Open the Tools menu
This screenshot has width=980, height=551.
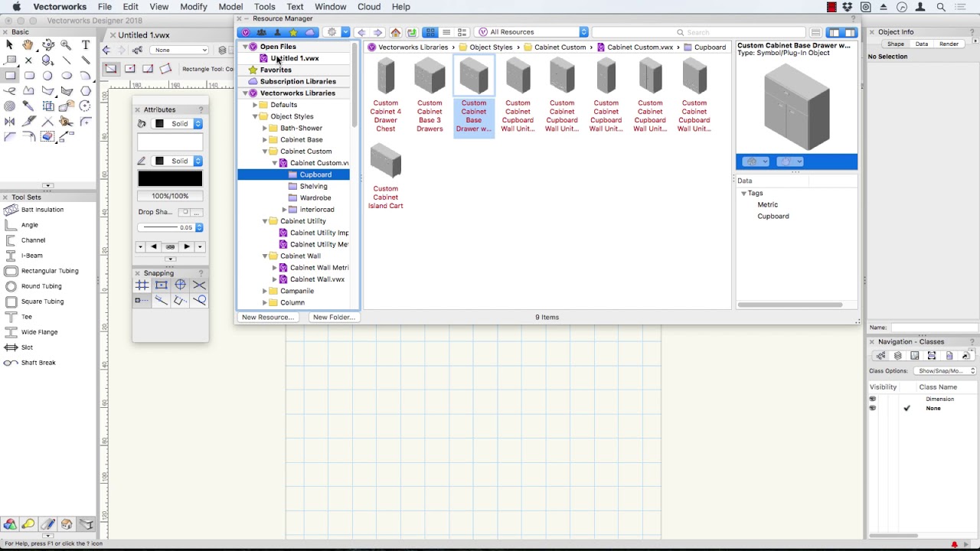[x=264, y=7]
